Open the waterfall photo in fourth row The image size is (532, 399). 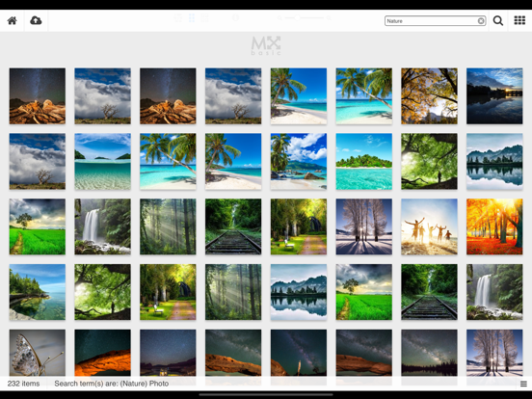coord(494,292)
